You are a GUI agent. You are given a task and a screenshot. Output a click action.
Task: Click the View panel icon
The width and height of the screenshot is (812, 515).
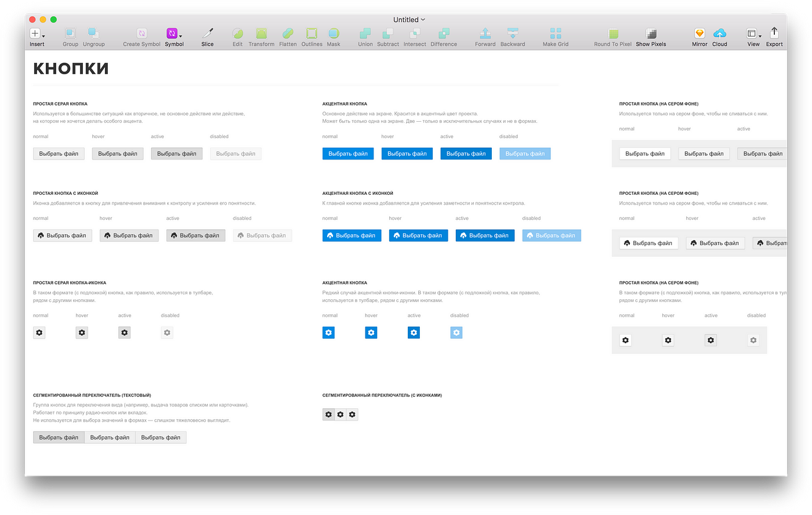[x=752, y=33]
